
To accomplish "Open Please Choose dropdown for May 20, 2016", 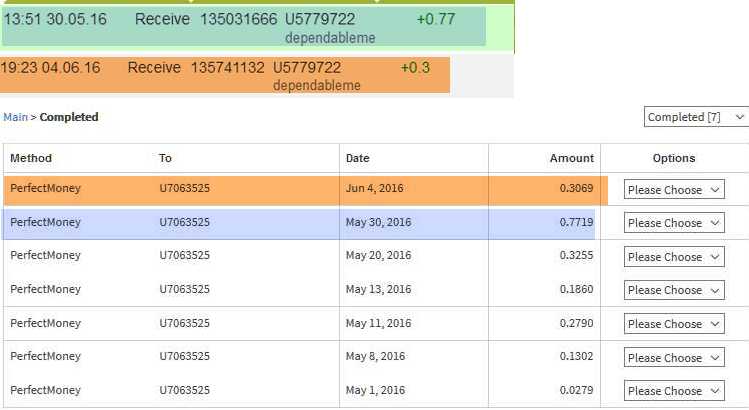I will pos(674,257).
